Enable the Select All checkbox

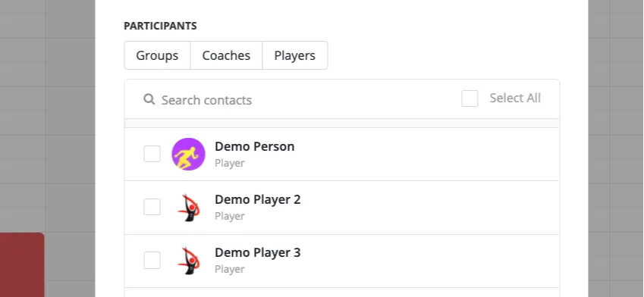tap(470, 98)
